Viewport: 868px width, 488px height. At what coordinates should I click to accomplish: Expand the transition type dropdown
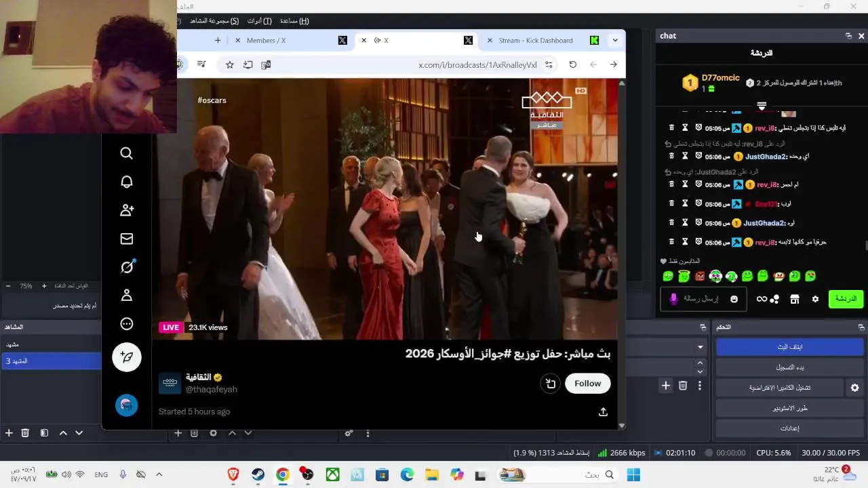coord(701,347)
